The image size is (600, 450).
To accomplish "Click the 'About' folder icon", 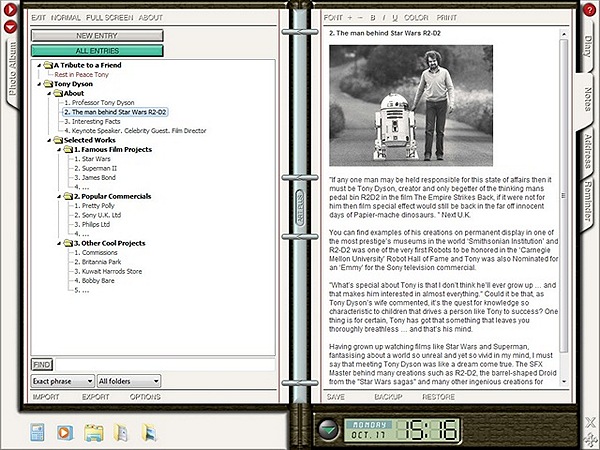I will pyautogui.click(x=58, y=93).
